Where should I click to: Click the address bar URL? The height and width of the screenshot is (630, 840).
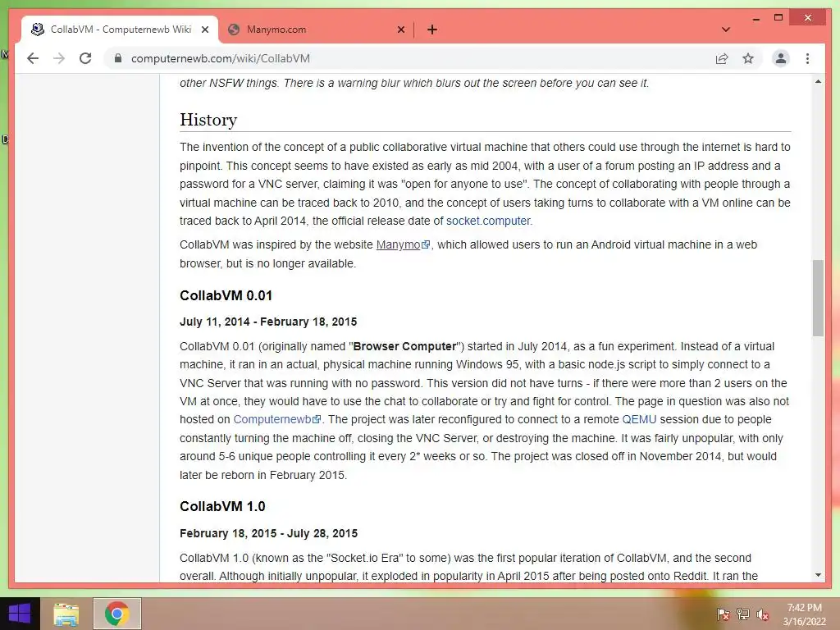pyautogui.click(x=220, y=58)
